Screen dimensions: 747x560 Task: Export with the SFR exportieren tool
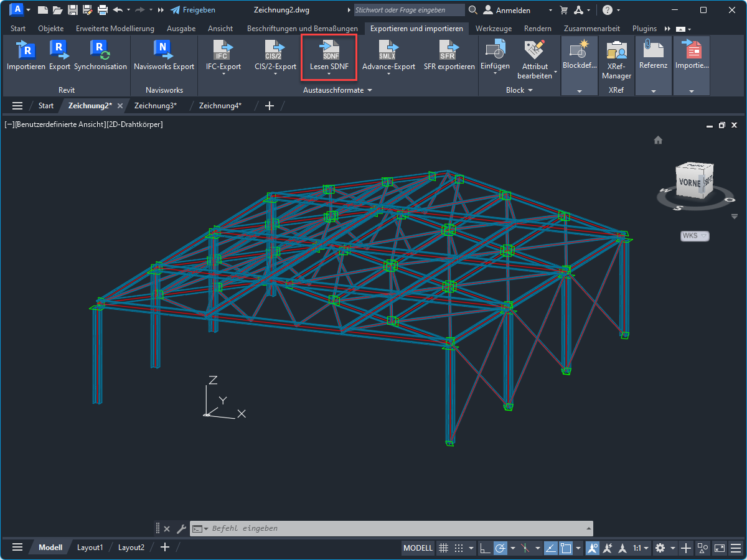(449, 55)
